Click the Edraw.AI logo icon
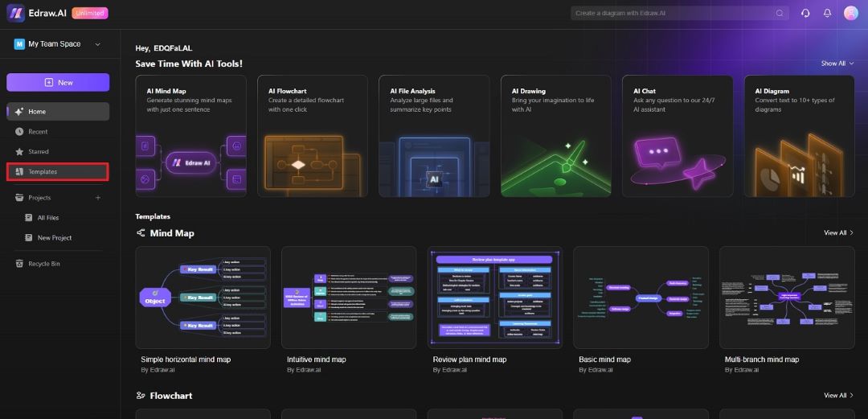868x419 pixels. pyautogui.click(x=15, y=13)
